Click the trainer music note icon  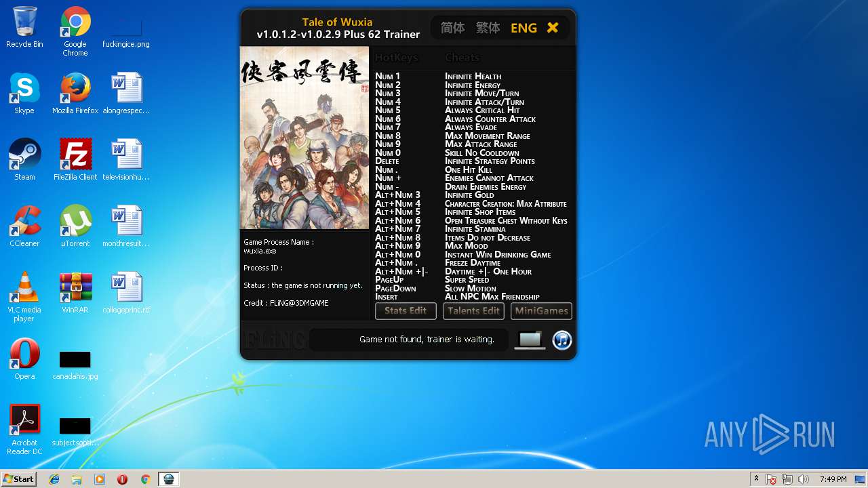coord(562,340)
